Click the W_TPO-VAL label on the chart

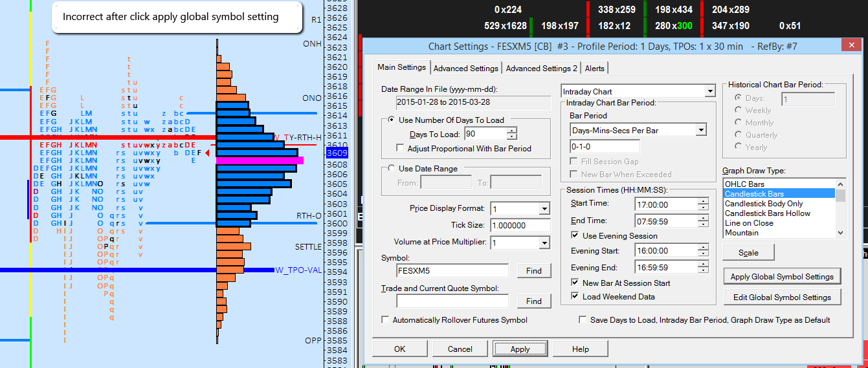point(300,270)
